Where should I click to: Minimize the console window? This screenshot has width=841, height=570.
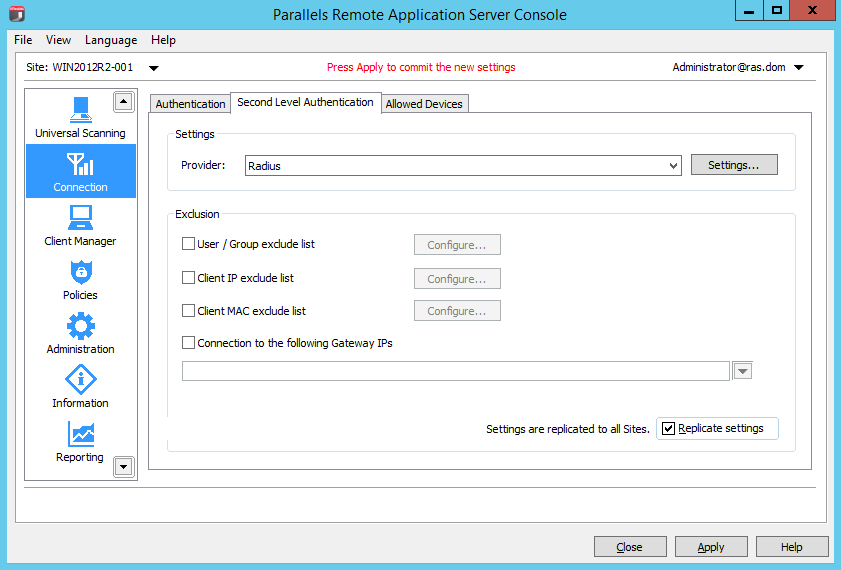tap(749, 10)
